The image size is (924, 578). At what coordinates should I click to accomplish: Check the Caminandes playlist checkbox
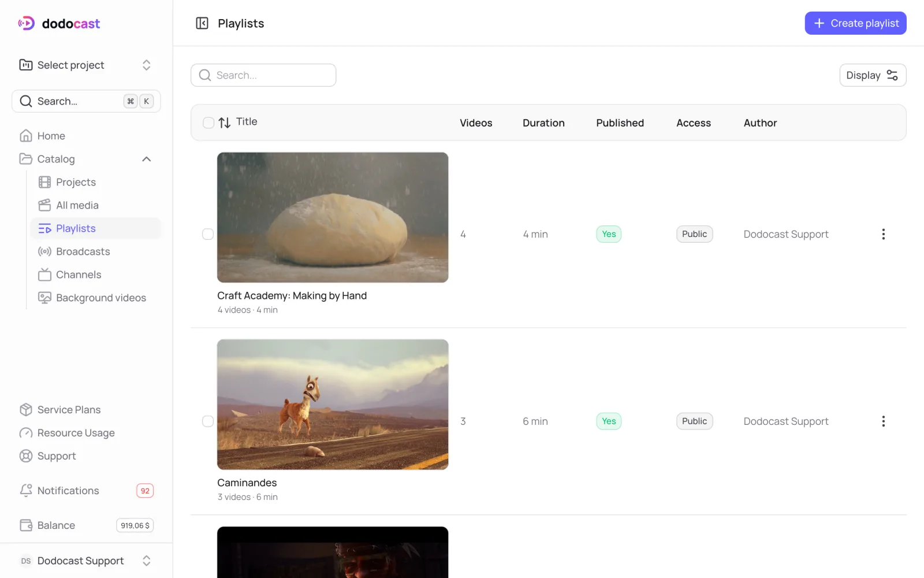[x=208, y=421]
